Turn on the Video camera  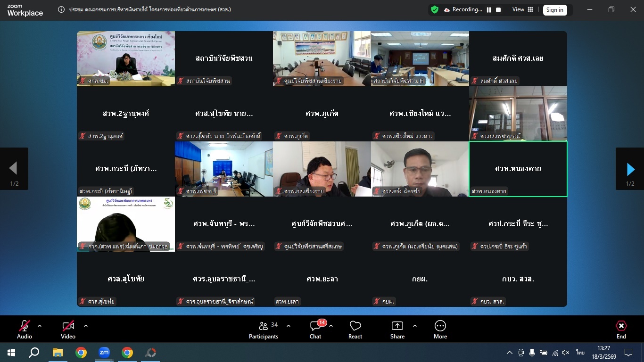click(x=68, y=326)
